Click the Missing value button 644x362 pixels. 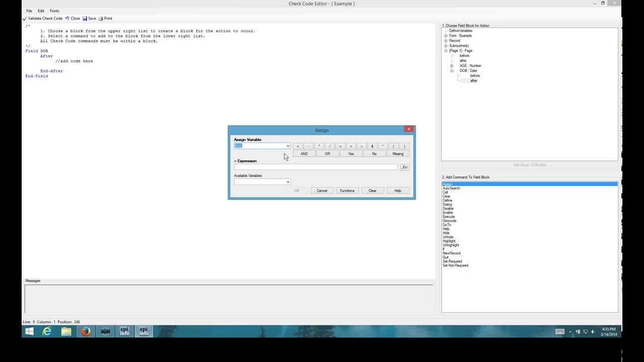click(x=398, y=154)
